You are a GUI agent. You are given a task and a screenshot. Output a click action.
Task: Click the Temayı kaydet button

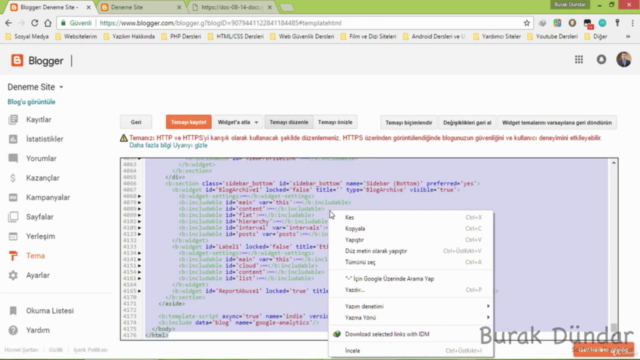189,122
